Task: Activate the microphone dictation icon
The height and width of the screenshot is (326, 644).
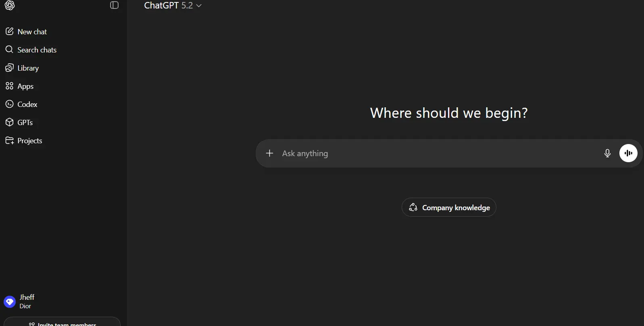Action: tap(607, 153)
